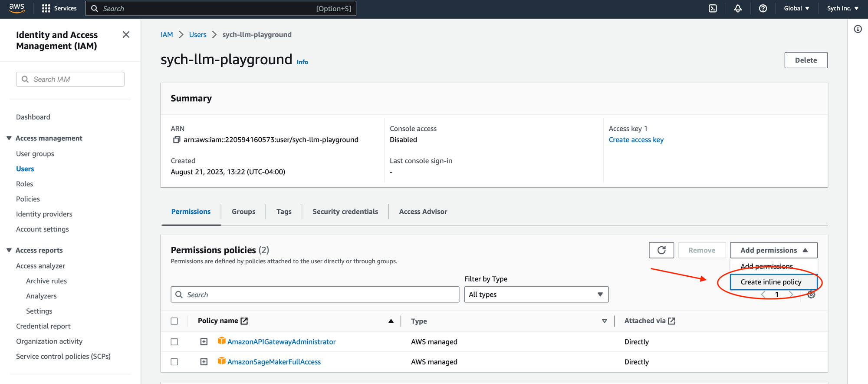Open Roles in the sidebar
Screen dimensions: 868x384
pyautogui.click(x=24, y=184)
